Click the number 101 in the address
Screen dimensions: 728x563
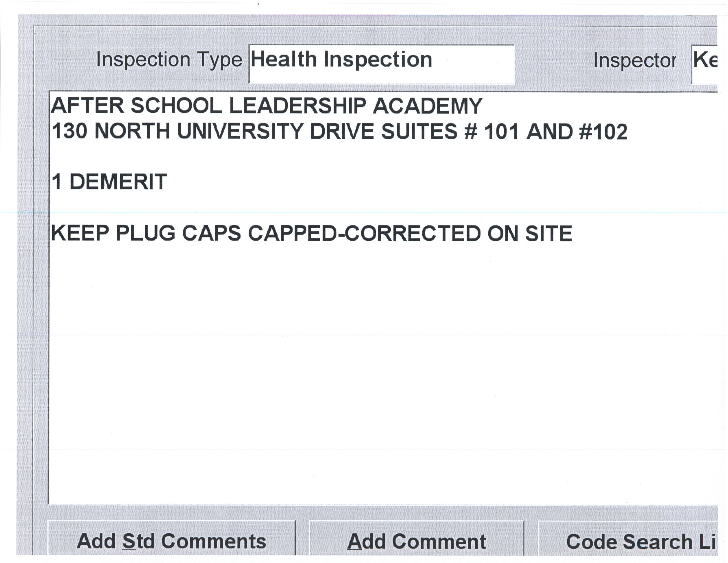[x=501, y=131]
